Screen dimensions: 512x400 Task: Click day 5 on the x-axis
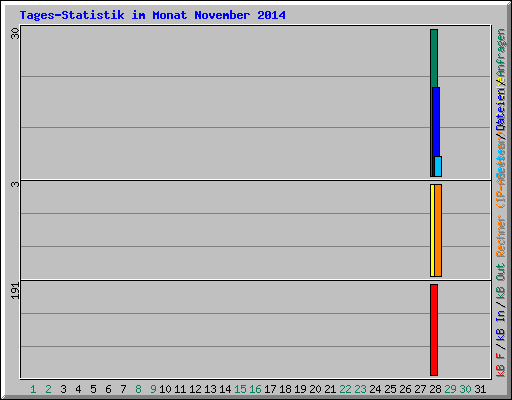[93, 389]
